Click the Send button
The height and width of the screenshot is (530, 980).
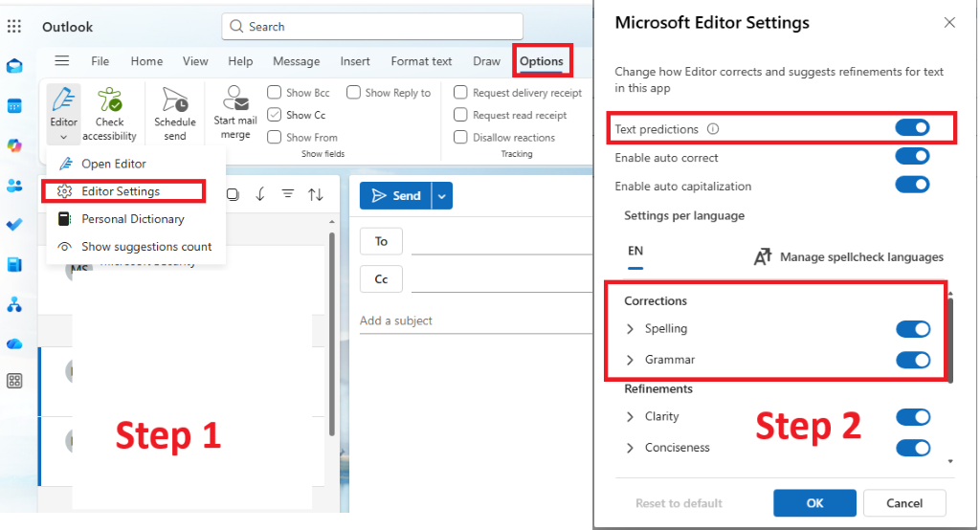pyautogui.click(x=395, y=195)
